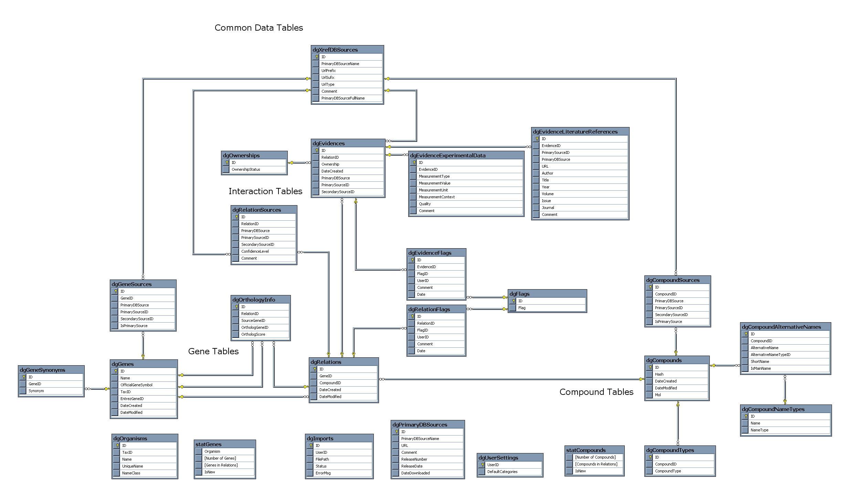Click the key icon in dgRelations table

click(315, 369)
